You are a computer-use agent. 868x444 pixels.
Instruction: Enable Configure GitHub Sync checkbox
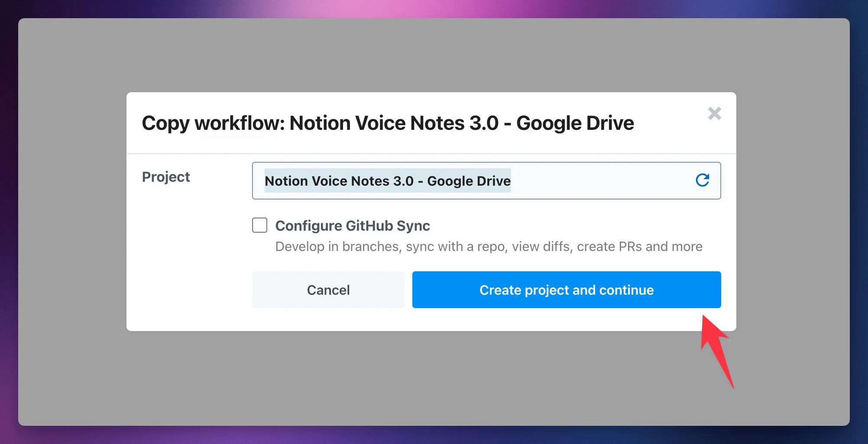pyautogui.click(x=259, y=225)
